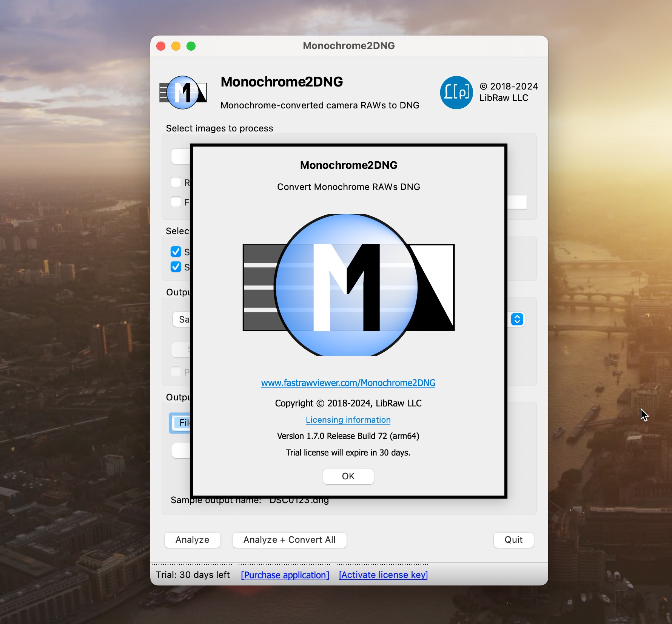The width and height of the screenshot is (672, 624).
Task: Open the Licensing information link
Action: coord(348,420)
